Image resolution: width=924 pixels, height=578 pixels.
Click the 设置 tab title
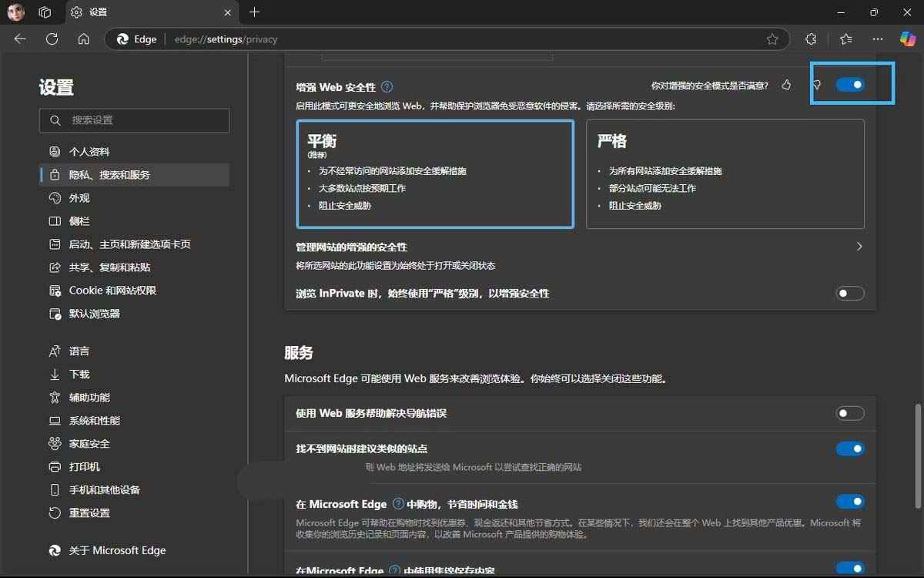click(98, 12)
